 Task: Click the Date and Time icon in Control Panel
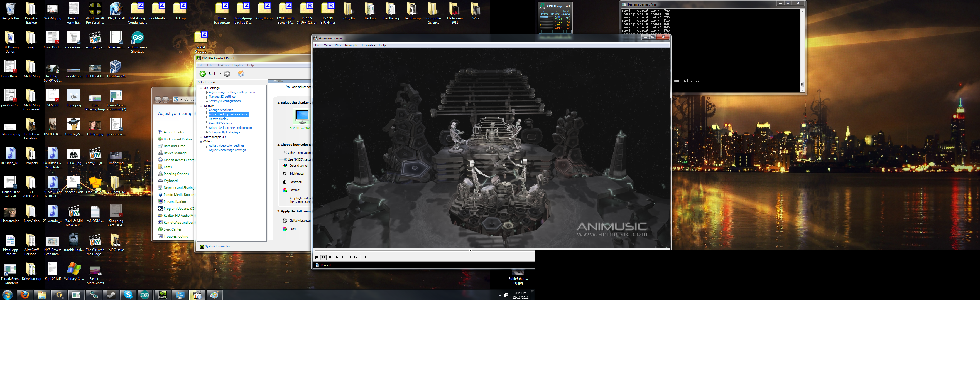click(x=160, y=146)
